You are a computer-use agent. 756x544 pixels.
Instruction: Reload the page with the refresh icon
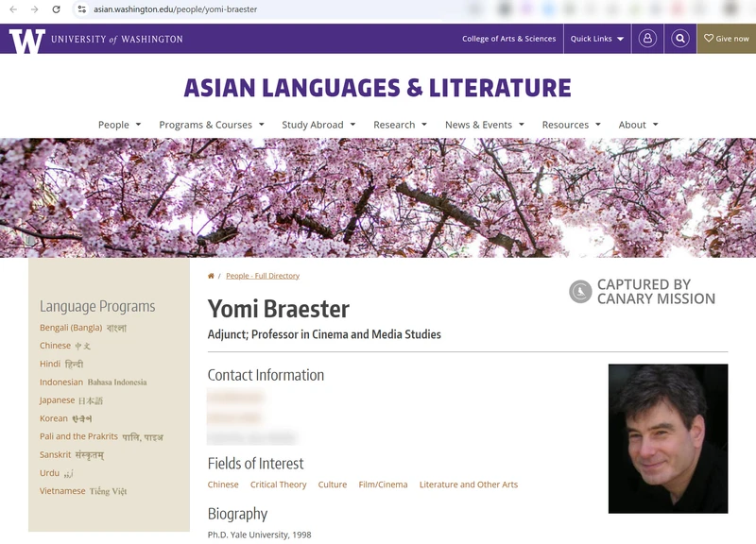click(x=56, y=9)
